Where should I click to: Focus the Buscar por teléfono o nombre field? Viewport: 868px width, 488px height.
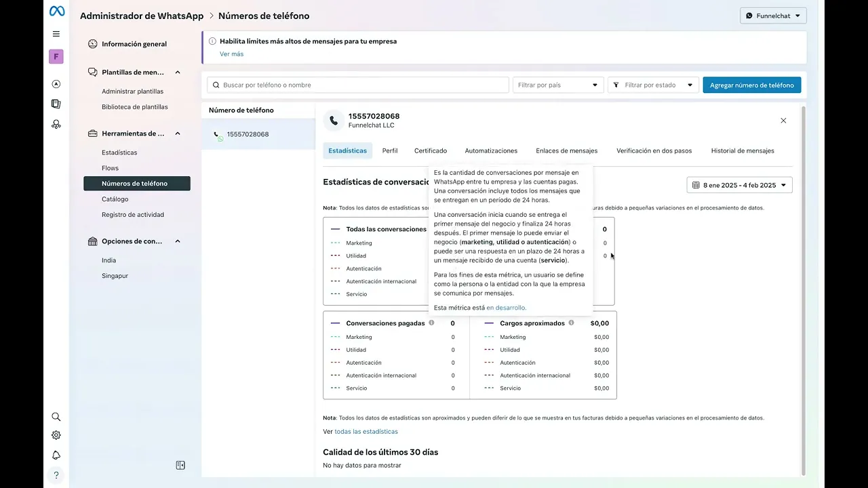[358, 85]
